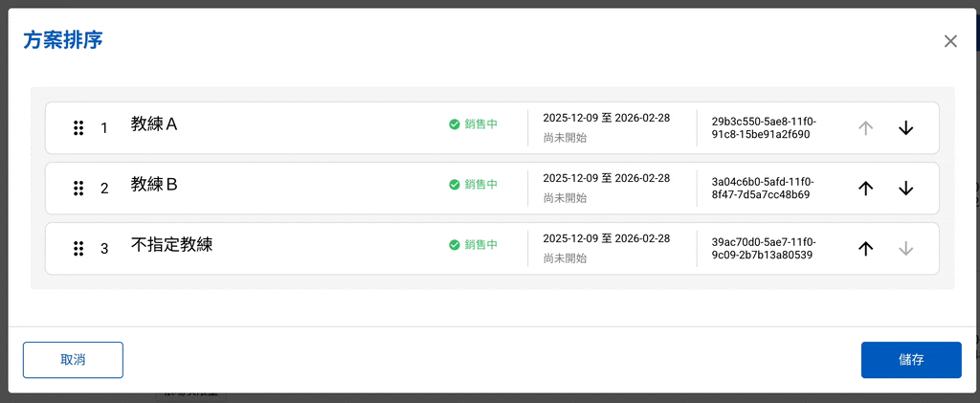Click the 方案排序 dialog title
The width and height of the screenshot is (980, 403).
[x=63, y=40]
